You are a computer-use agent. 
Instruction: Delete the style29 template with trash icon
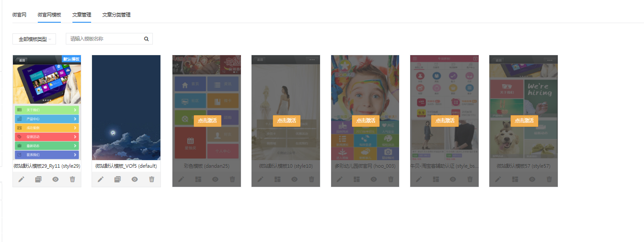pos(72,179)
